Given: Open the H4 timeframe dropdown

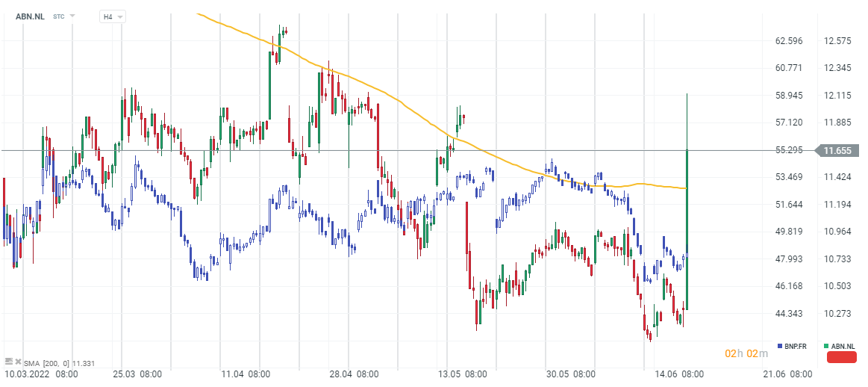Looking at the screenshot, I should tap(113, 16).
